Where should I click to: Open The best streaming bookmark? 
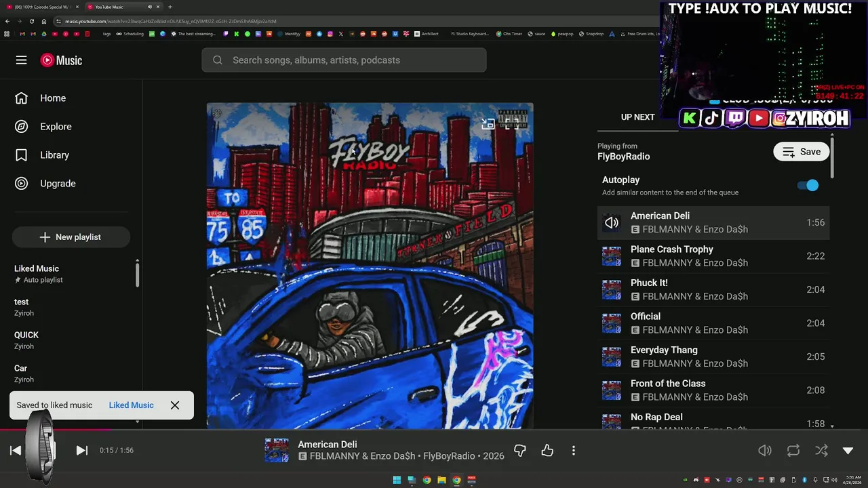pos(193,34)
